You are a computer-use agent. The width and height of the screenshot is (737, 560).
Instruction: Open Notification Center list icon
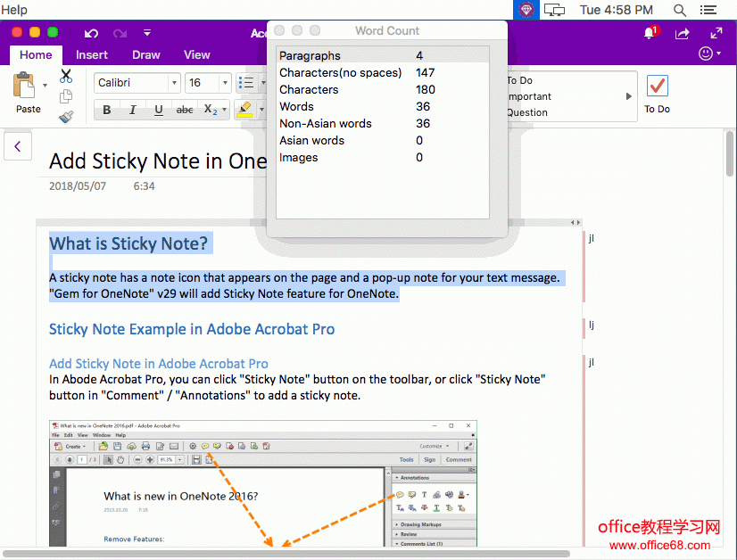click(708, 10)
